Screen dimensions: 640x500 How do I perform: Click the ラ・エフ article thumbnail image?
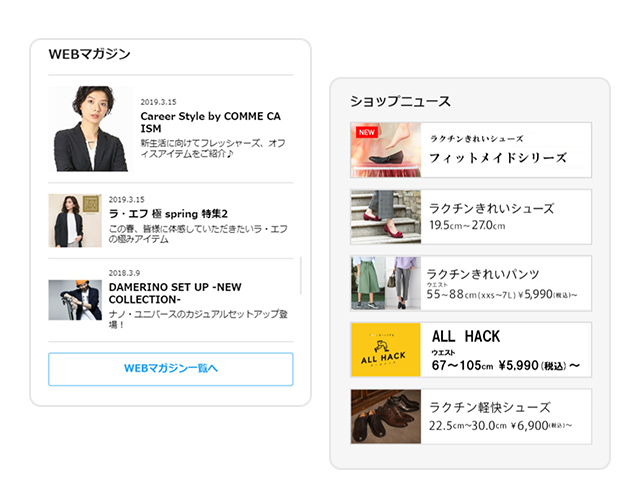[75, 220]
